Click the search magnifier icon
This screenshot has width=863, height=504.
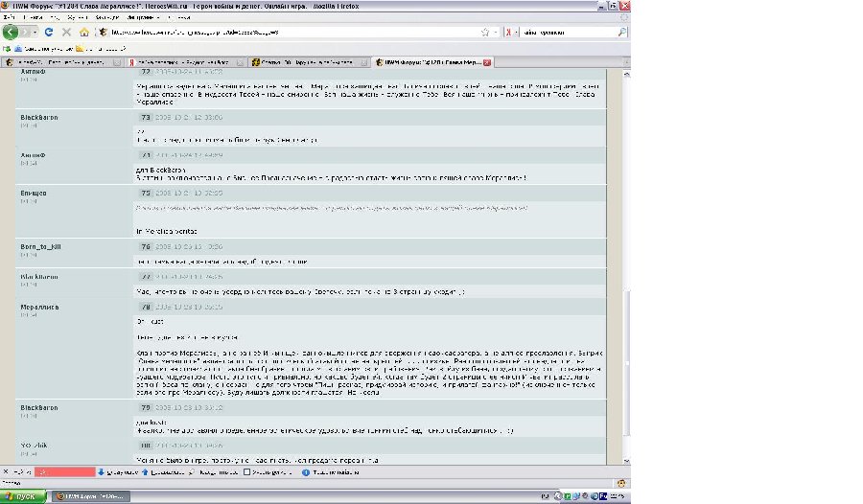point(623,32)
